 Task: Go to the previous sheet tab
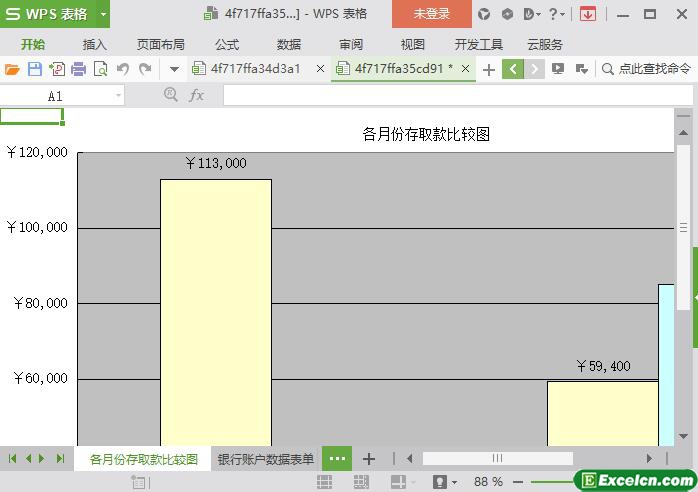[28, 459]
